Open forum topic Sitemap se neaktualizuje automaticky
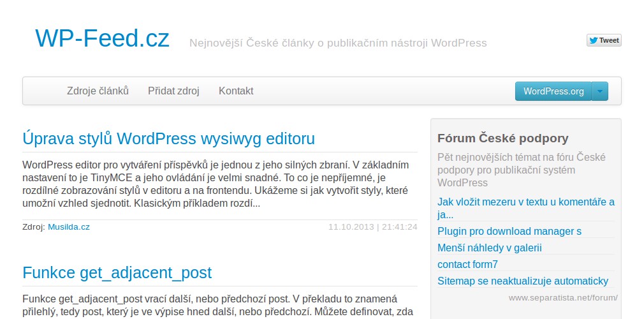 pyautogui.click(x=523, y=281)
